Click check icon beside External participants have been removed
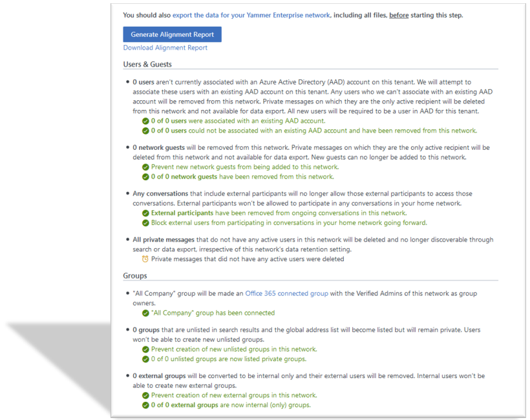530x420 pixels. pyautogui.click(x=146, y=213)
